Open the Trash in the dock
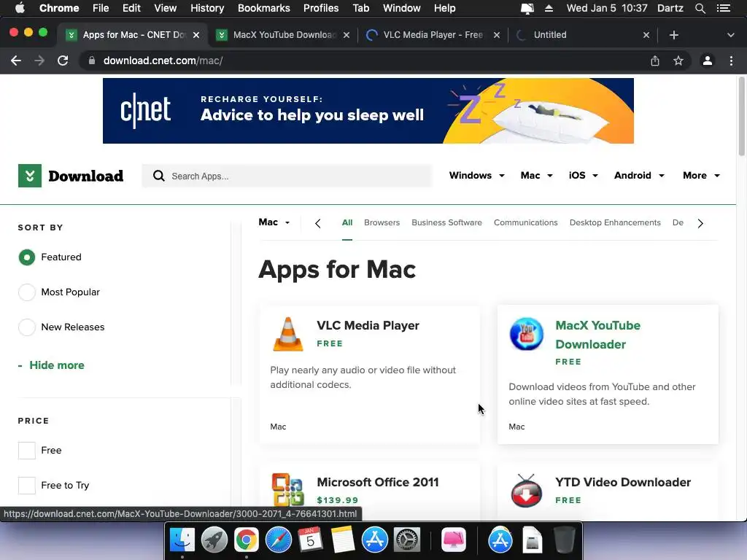Image resolution: width=747 pixels, height=560 pixels. [565, 540]
